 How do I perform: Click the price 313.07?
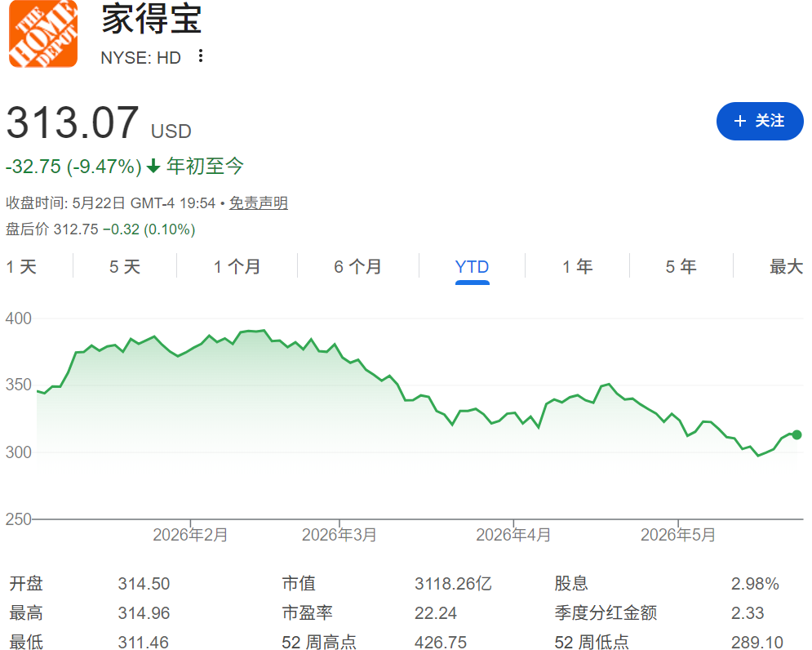point(73,122)
